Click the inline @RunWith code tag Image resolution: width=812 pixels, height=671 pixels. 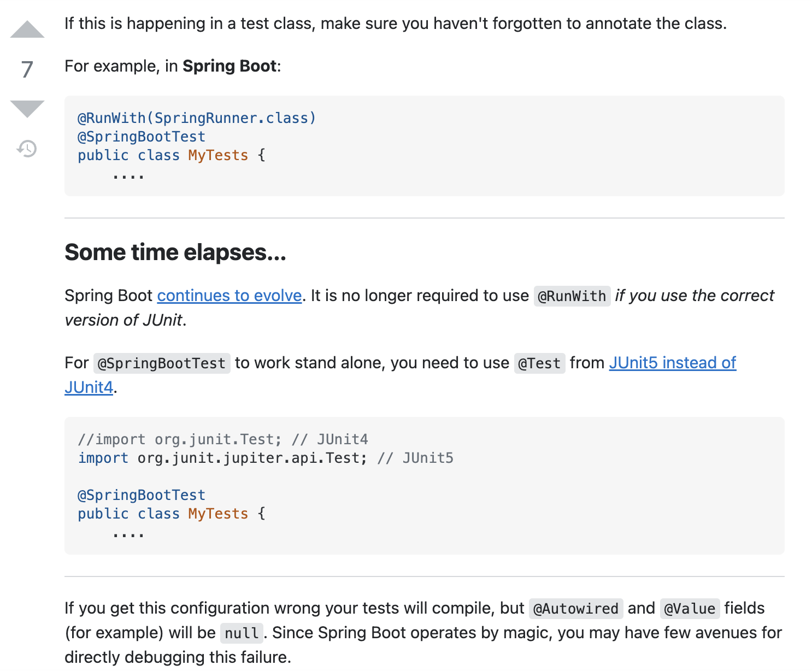pyautogui.click(x=572, y=296)
